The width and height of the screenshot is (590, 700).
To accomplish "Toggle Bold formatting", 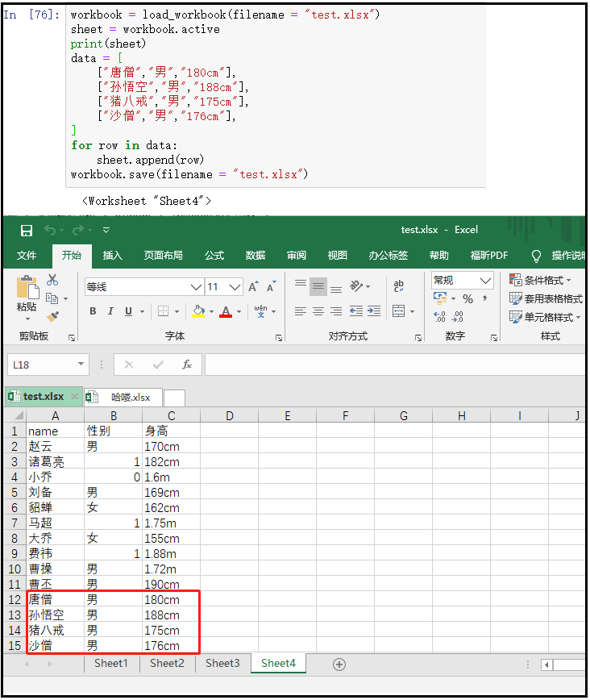I will [93, 311].
